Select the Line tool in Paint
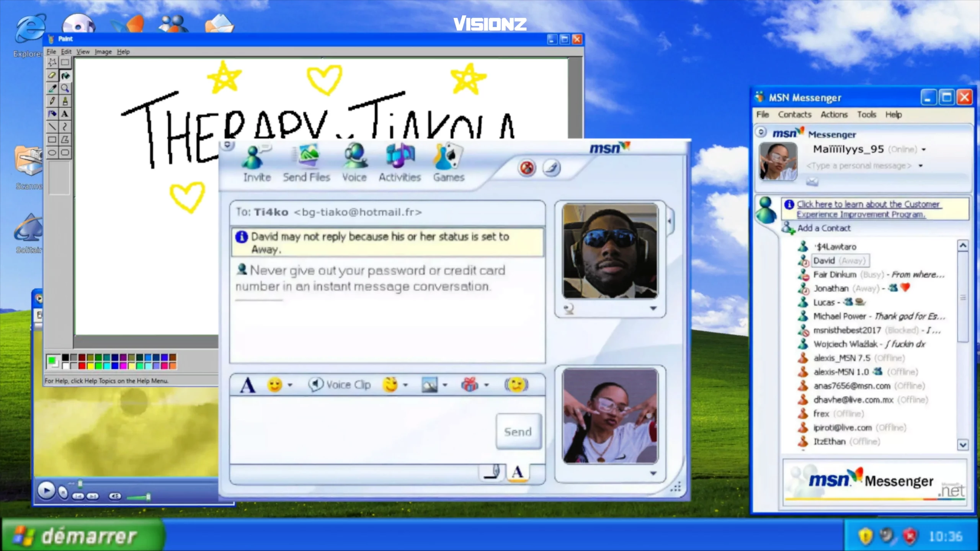The height and width of the screenshot is (551, 980). 52,127
